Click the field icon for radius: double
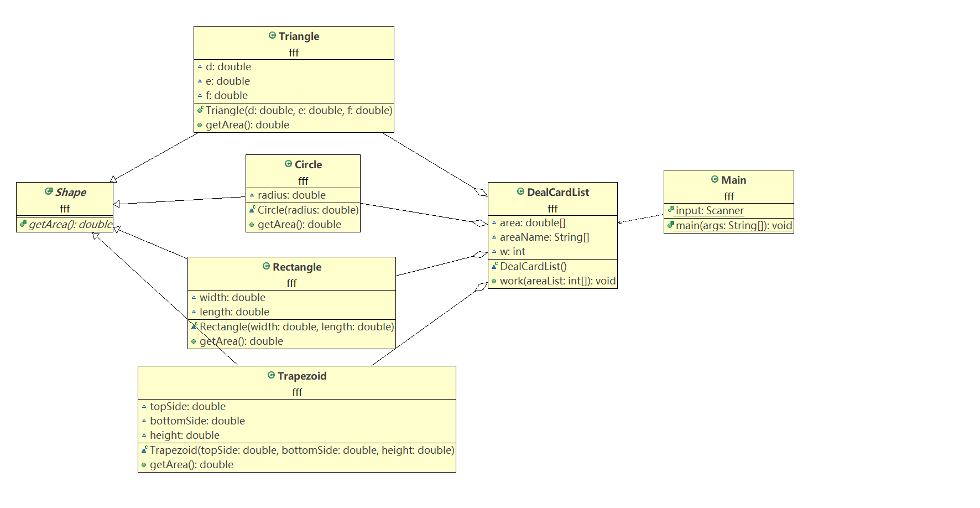This screenshot has width=980, height=508. pos(252,195)
